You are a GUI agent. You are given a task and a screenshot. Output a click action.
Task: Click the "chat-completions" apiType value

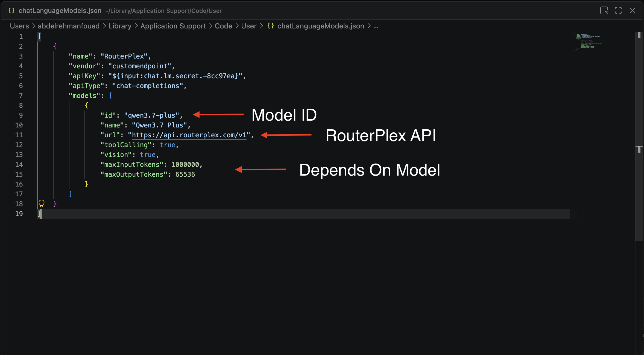pyautogui.click(x=148, y=86)
